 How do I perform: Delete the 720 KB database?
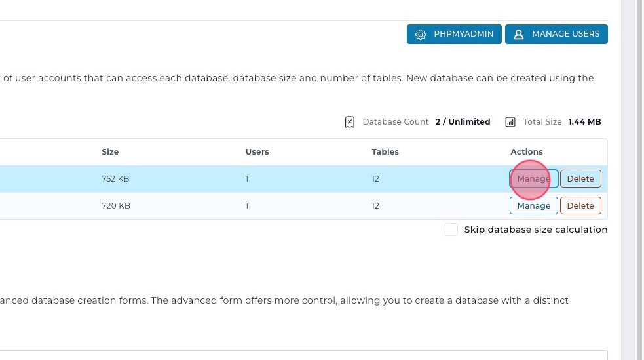click(580, 206)
